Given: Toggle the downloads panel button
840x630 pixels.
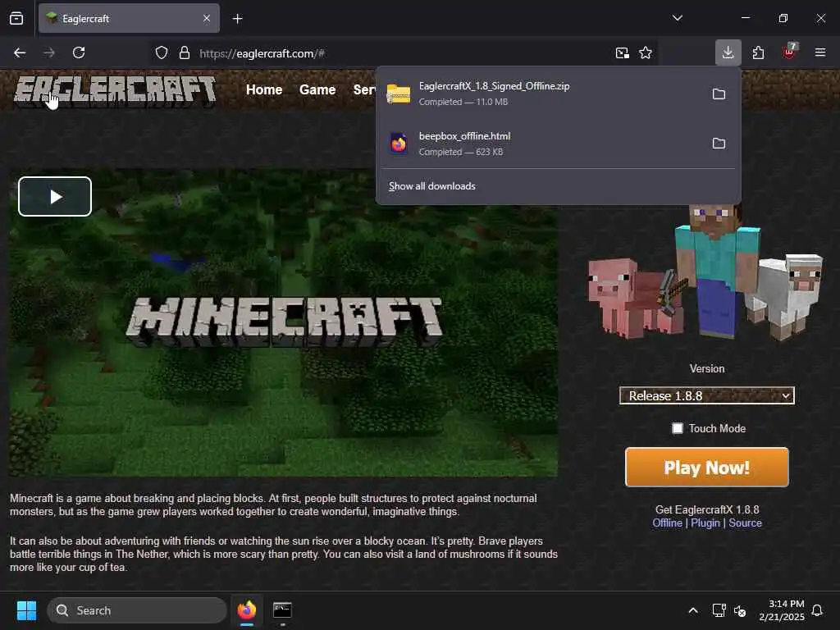Looking at the screenshot, I should click(x=728, y=52).
